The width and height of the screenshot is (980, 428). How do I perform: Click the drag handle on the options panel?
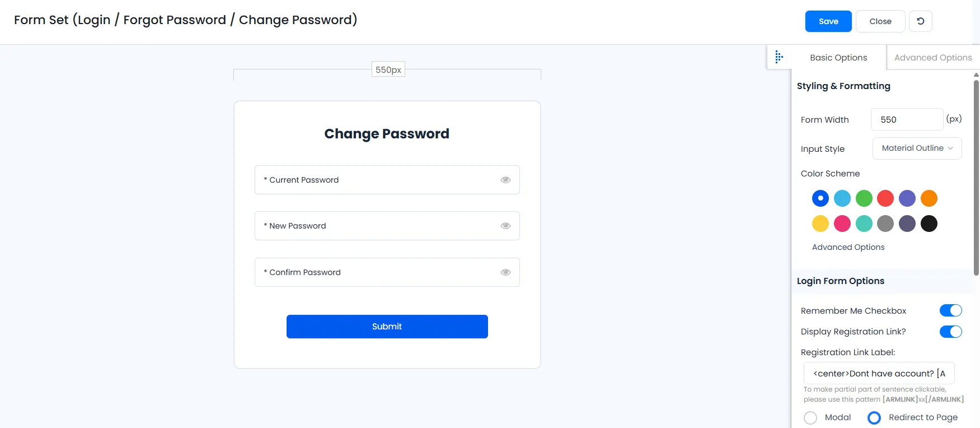click(779, 57)
